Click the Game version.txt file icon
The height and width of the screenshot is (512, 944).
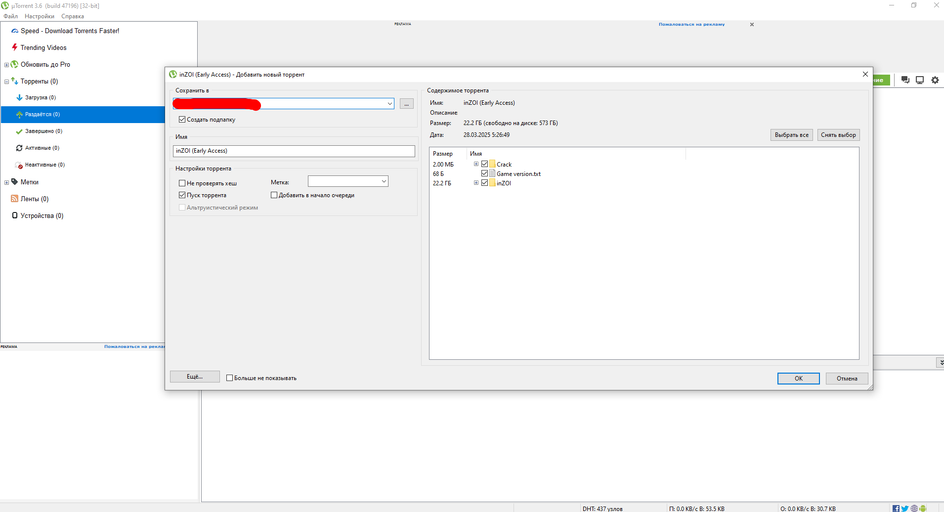(x=492, y=173)
